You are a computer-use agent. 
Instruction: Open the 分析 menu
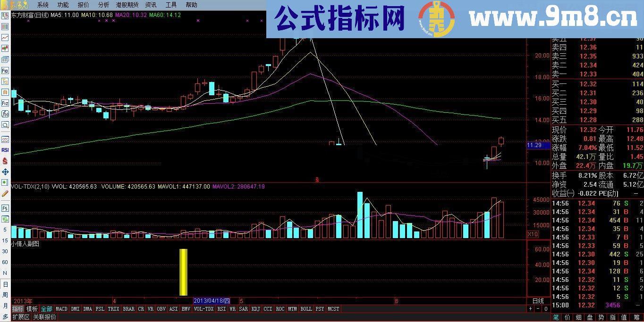[x=103, y=5]
